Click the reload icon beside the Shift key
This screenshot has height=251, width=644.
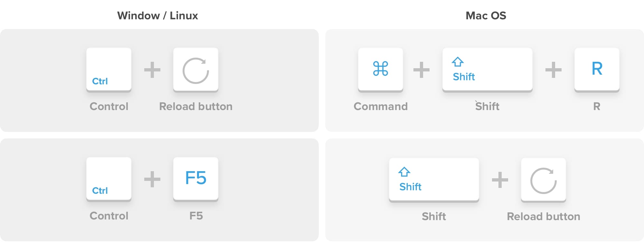click(543, 180)
